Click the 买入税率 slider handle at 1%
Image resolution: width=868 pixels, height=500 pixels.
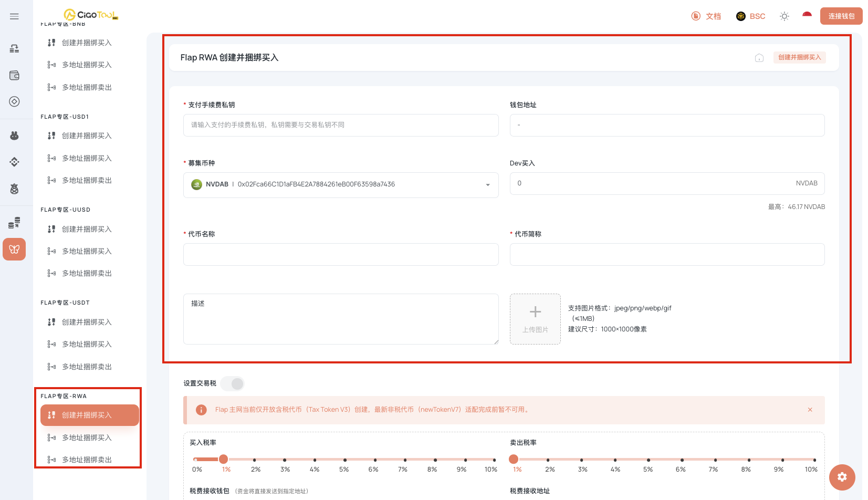point(224,459)
